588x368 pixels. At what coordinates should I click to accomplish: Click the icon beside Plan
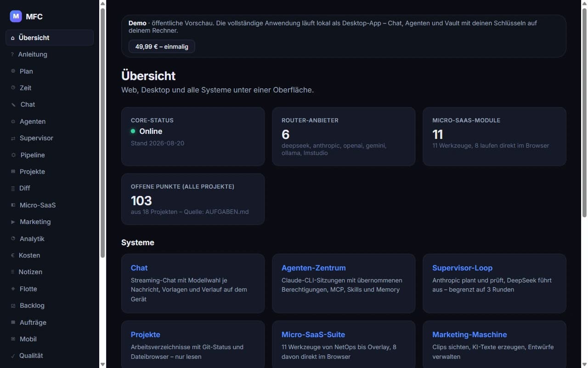coord(13,71)
